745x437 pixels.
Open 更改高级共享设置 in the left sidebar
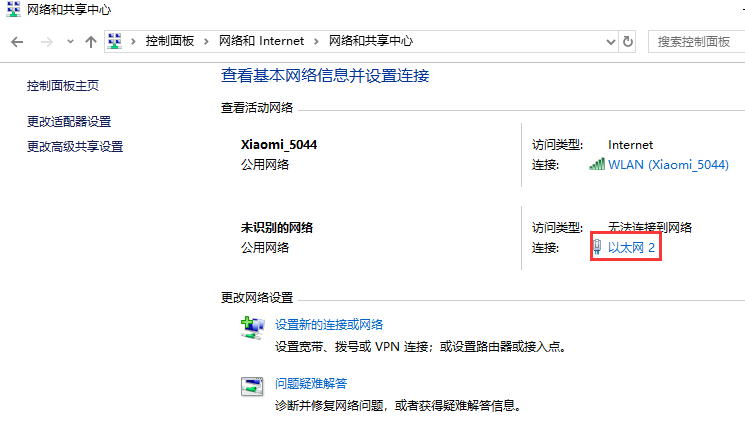coord(75,147)
